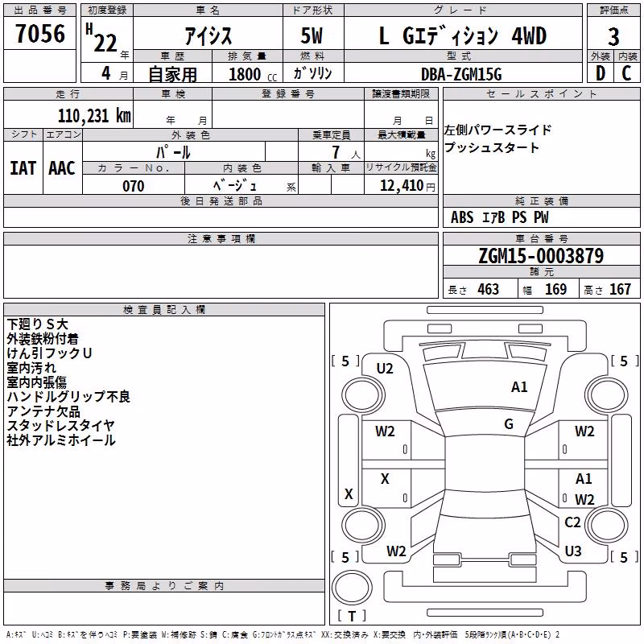Click the A1 scratch mark on the hood
644x644 pixels.
pos(519,387)
